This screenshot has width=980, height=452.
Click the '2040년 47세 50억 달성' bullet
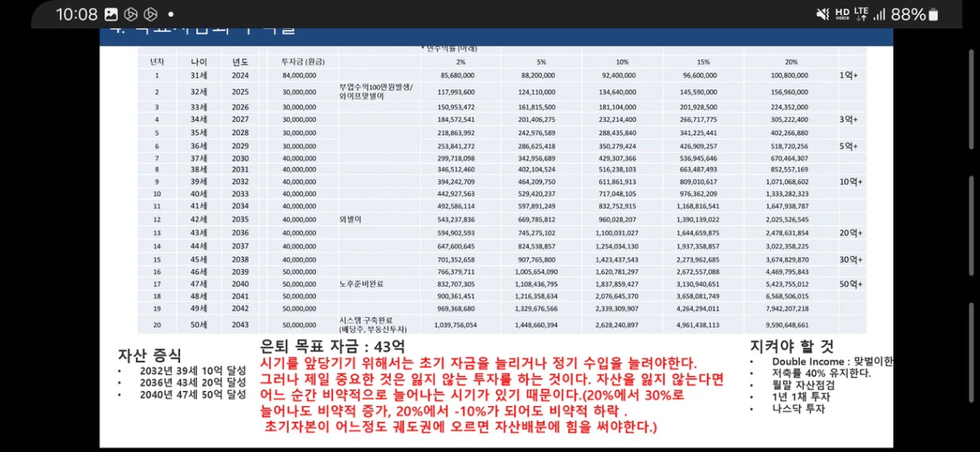tap(193, 394)
